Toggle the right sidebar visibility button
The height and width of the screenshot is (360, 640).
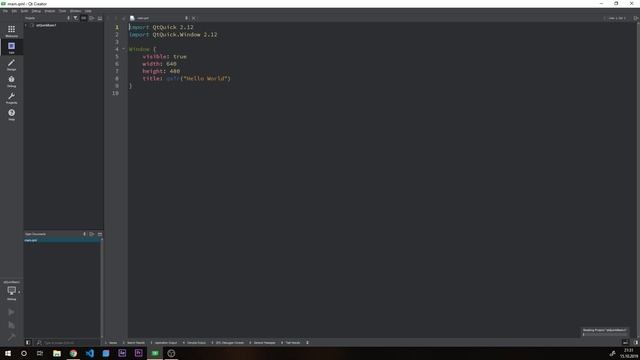(636, 342)
